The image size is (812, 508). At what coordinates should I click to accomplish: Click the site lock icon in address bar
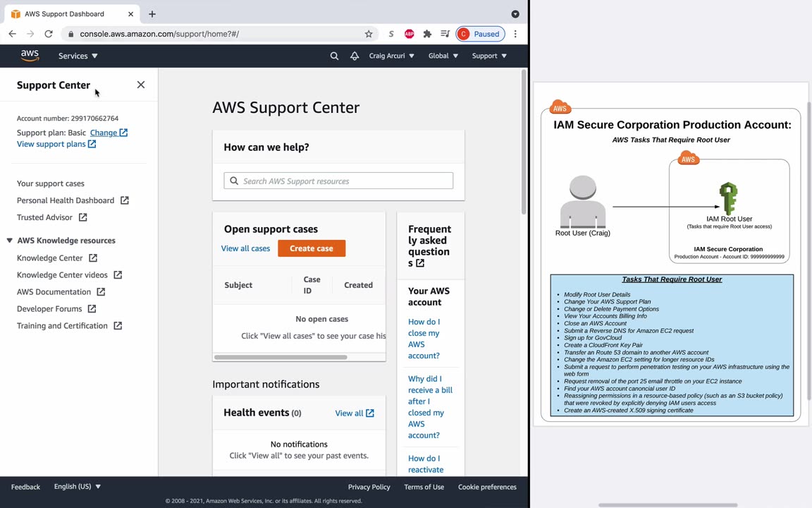tap(71, 34)
